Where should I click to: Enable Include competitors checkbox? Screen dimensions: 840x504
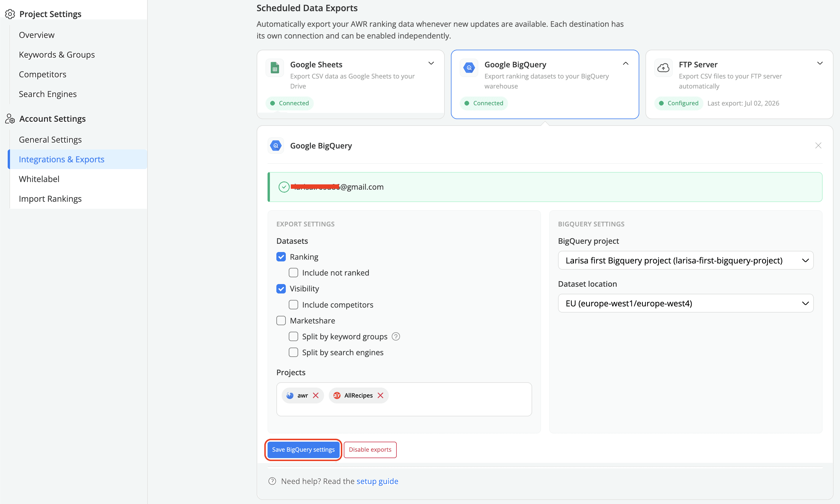(x=293, y=305)
